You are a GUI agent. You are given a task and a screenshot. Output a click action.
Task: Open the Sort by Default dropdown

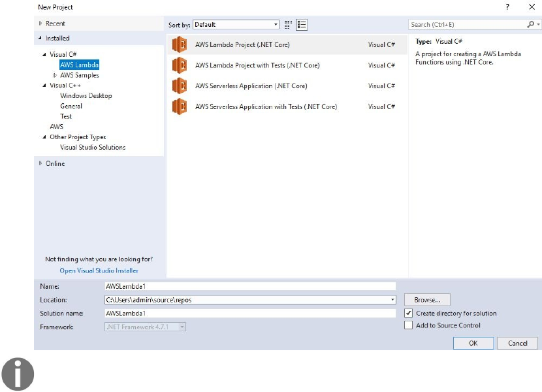click(x=236, y=25)
